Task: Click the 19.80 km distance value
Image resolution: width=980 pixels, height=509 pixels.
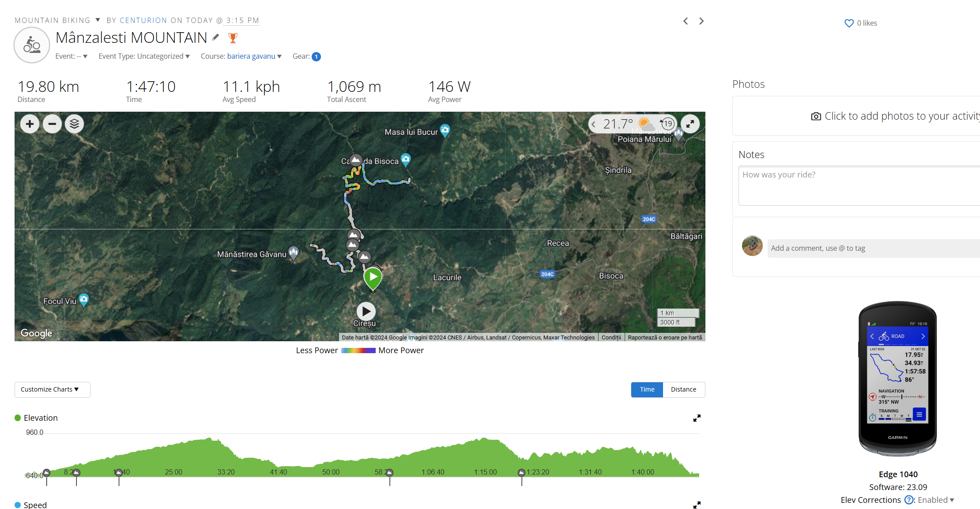Action: click(49, 87)
